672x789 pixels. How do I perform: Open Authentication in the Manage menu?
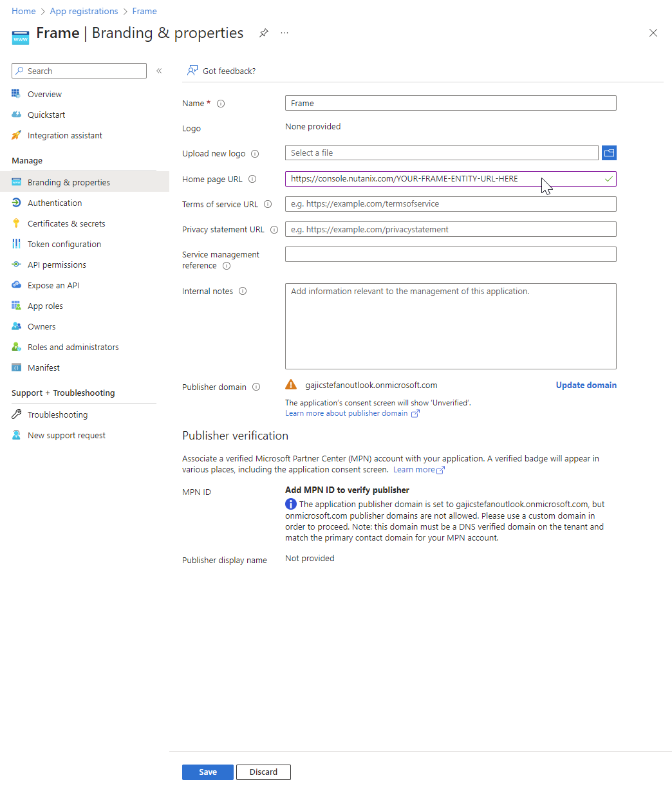tap(55, 203)
